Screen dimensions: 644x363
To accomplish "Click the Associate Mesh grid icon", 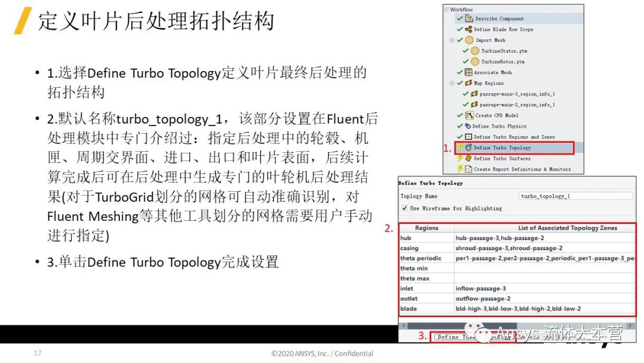I will tap(468, 72).
